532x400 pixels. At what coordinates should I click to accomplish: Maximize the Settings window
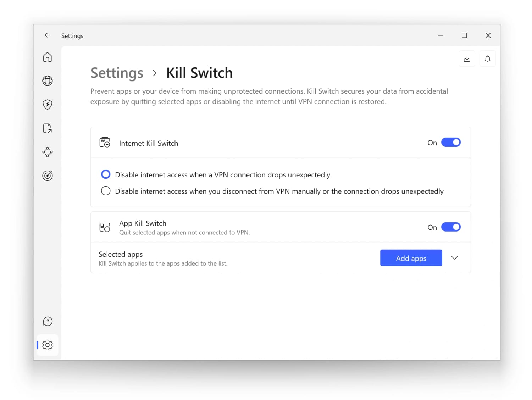[x=464, y=35]
